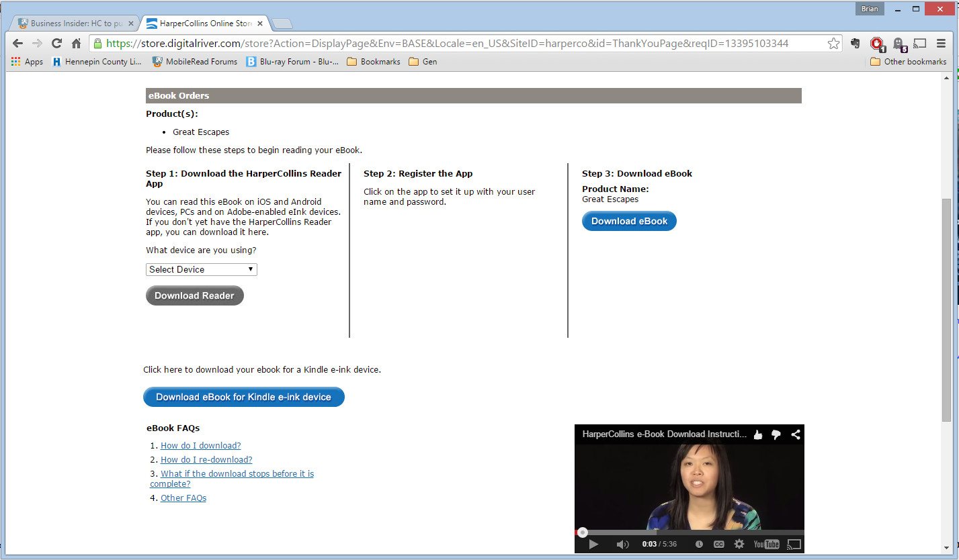Click the browser forward arrow
This screenshot has height=560, width=959.
tap(38, 44)
